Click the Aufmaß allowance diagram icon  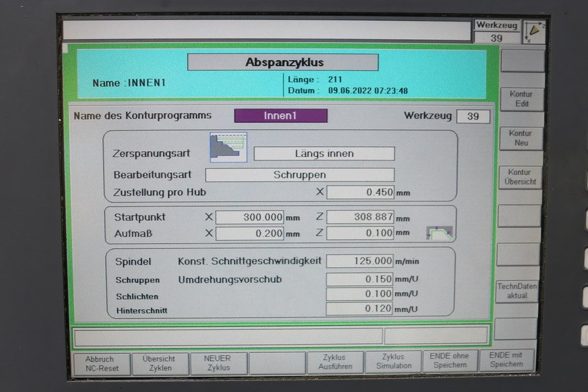[439, 233]
